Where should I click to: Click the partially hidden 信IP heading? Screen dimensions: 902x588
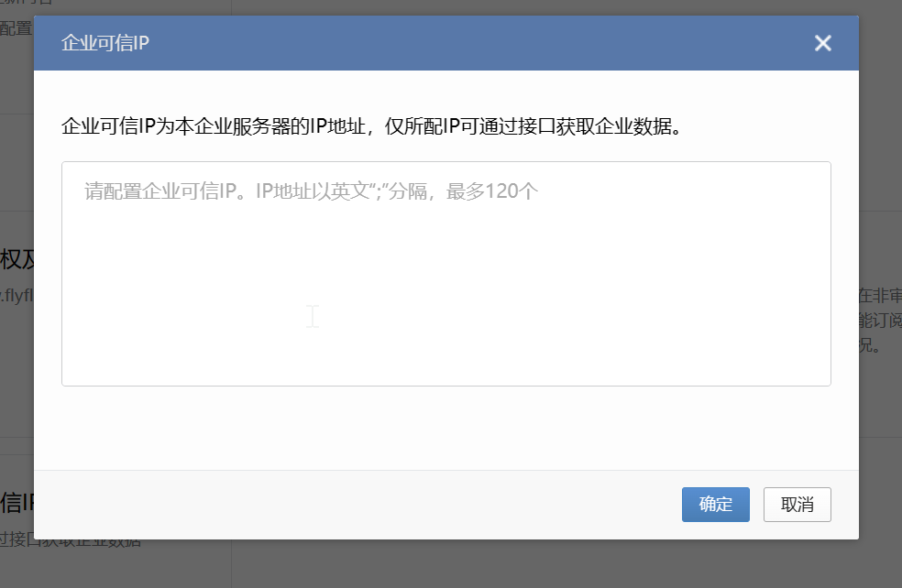17,503
